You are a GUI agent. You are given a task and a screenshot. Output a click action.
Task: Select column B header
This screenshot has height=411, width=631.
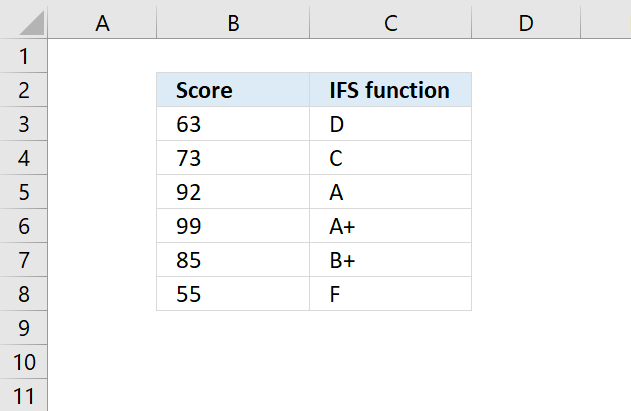click(x=233, y=23)
